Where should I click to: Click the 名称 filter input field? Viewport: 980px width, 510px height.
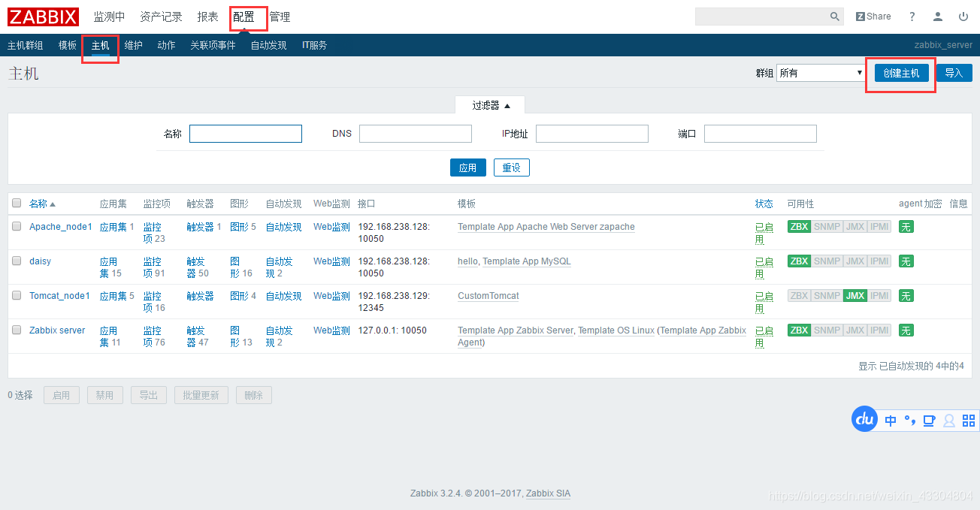click(246, 134)
